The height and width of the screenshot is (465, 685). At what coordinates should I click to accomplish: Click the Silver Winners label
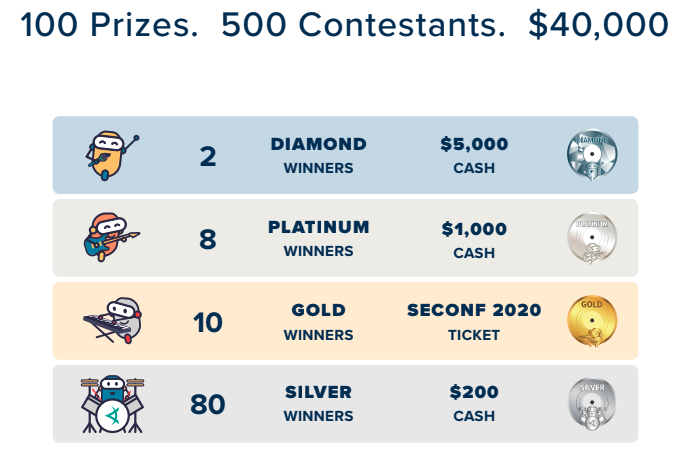(x=318, y=404)
